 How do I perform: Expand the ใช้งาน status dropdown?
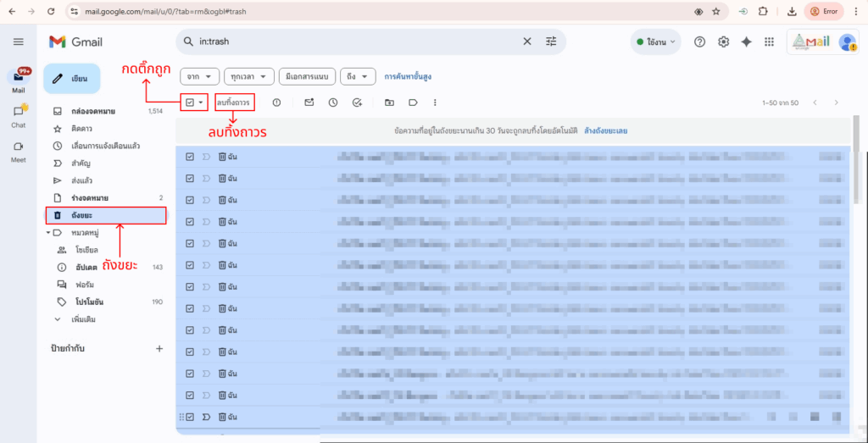656,42
